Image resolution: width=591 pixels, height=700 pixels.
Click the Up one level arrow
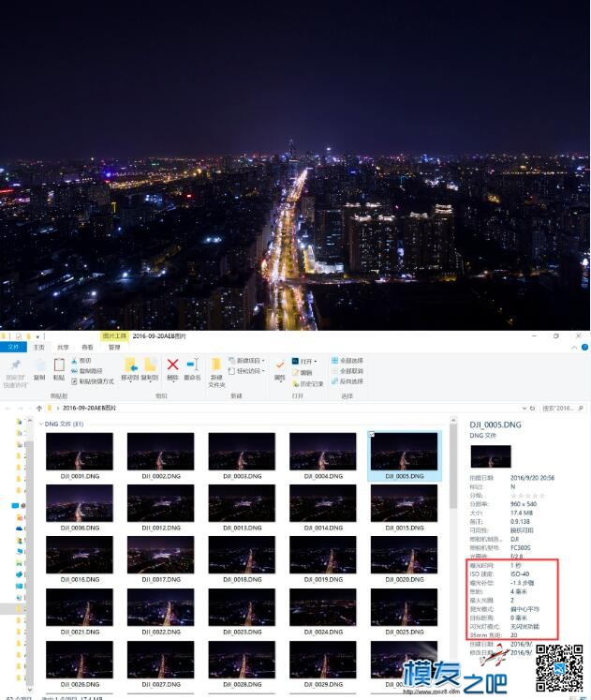(39, 408)
